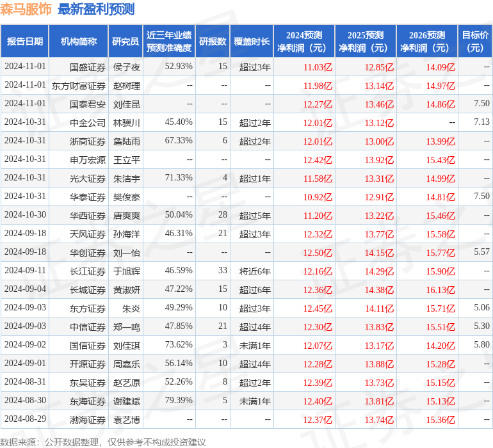The image size is (493, 448).
Task: Click the 覆盖时长 column header
Action: click(x=252, y=41)
